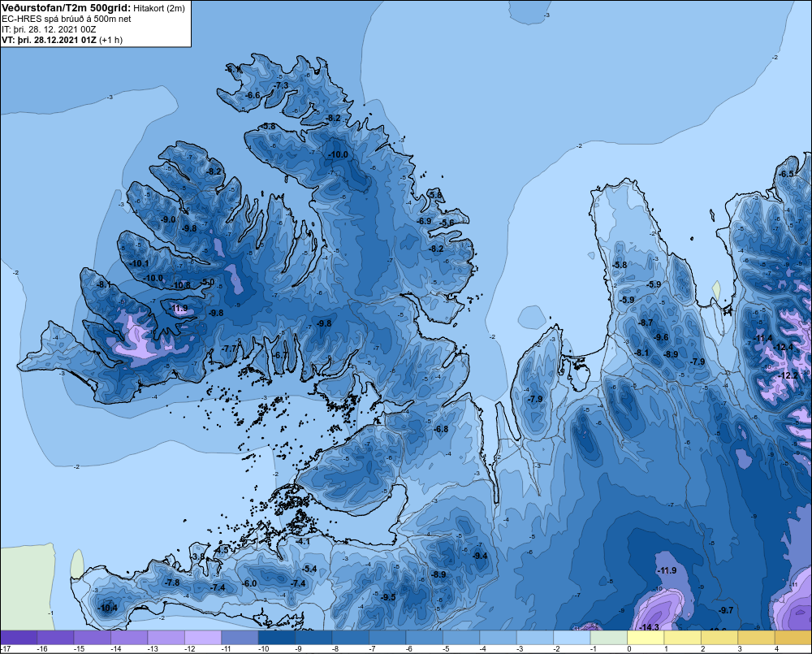Viewport: 812px width, 654px height.
Task: Click the -6.9 temperature label
Action: point(425,221)
